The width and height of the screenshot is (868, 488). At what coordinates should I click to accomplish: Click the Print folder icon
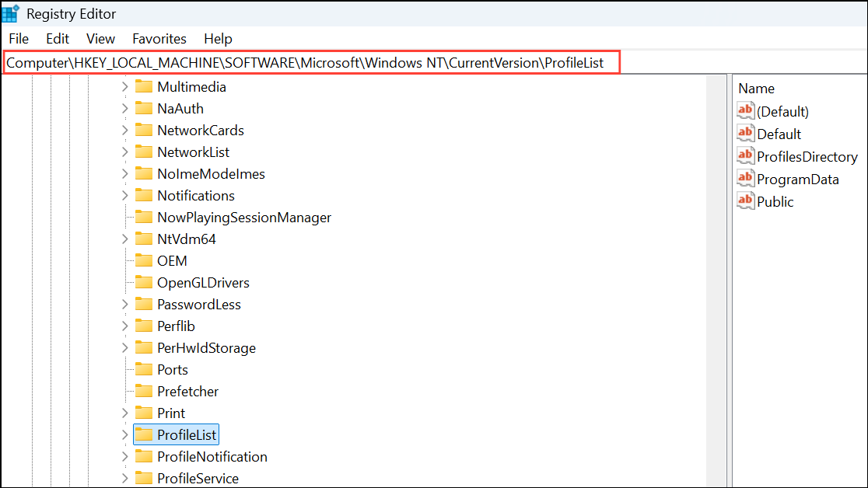[144, 413]
